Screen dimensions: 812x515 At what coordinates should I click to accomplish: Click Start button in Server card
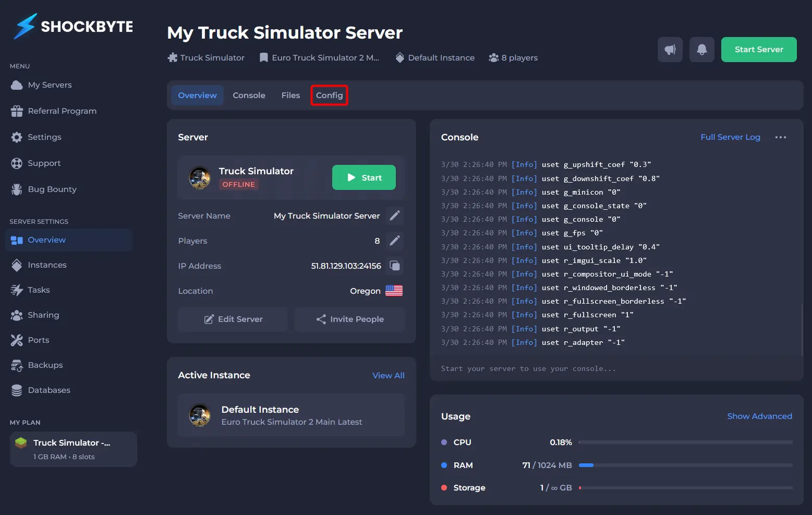coord(364,178)
